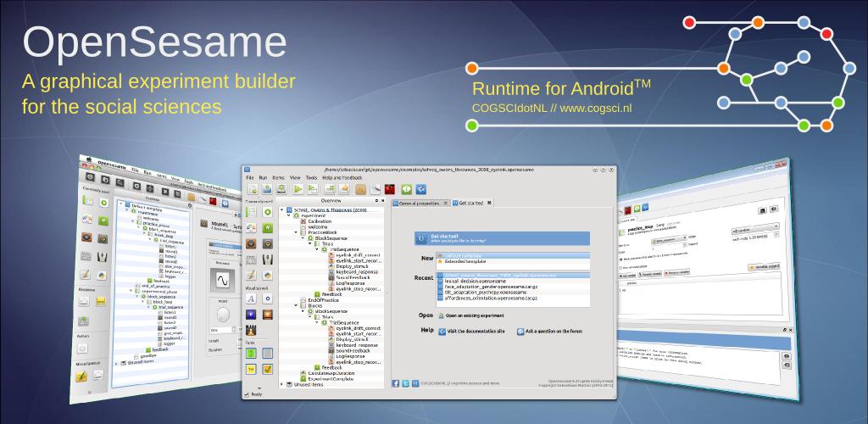
Task: Switch to the Get started tab
Action: pyautogui.click(x=471, y=204)
